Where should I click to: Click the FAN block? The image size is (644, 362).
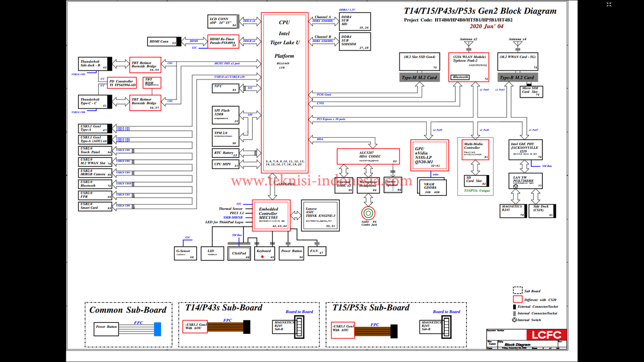pyautogui.click(x=317, y=250)
